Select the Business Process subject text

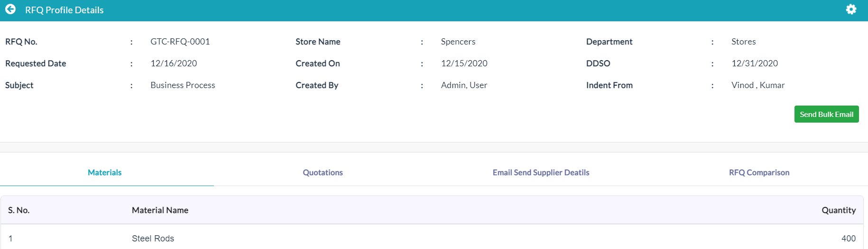tap(183, 85)
